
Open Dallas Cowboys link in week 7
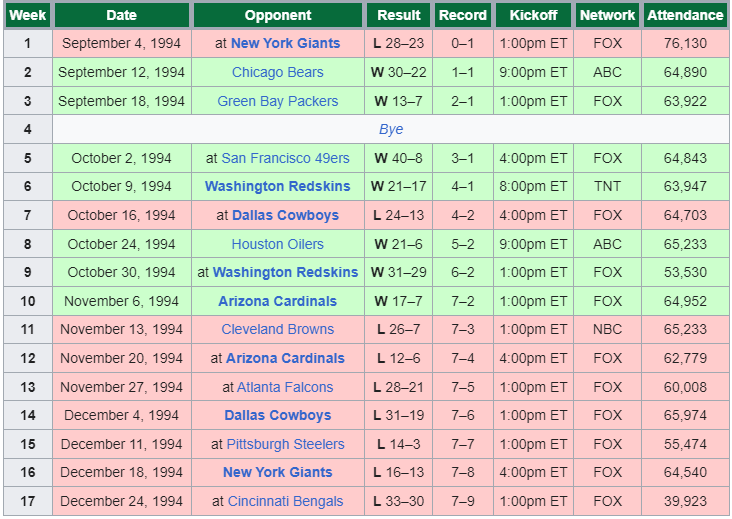pyautogui.click(x=285, y=215)
